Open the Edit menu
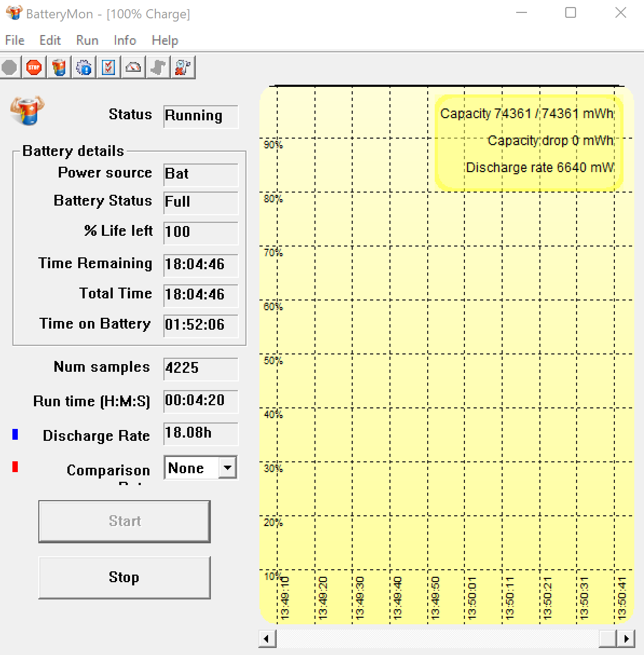This screenshot has width=644, height=655. coord(50,40)
